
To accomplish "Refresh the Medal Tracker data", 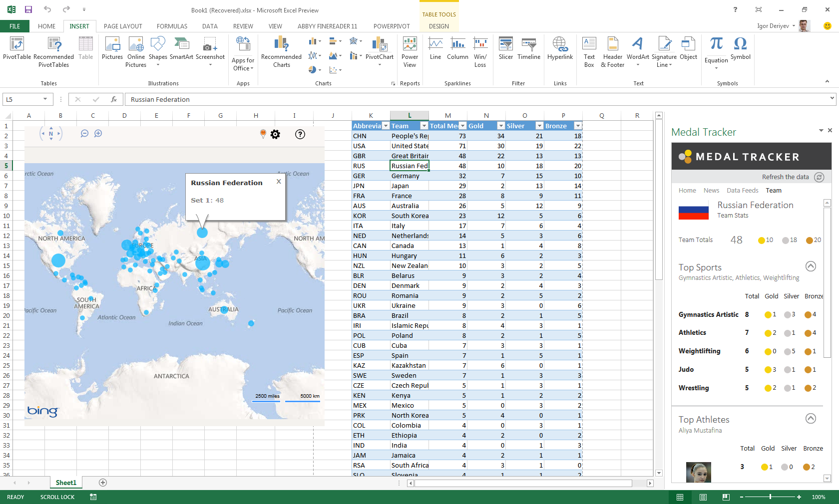I will click(819, 177).
